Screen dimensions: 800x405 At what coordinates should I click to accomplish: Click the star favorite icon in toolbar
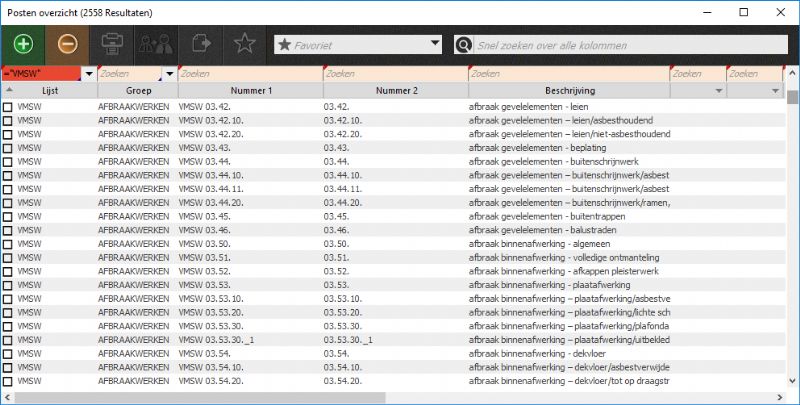tap(243, 44)
